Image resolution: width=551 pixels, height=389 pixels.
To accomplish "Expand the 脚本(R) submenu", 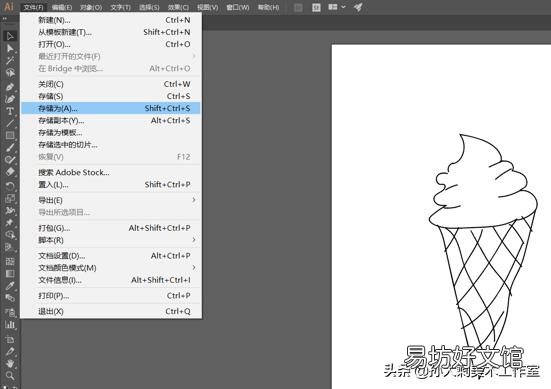I will 111,240.
